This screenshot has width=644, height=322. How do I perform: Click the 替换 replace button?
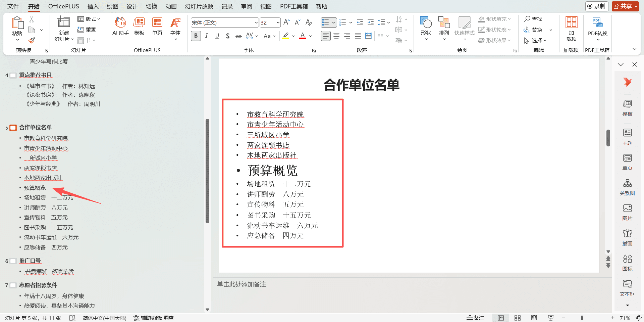point(533,30)
